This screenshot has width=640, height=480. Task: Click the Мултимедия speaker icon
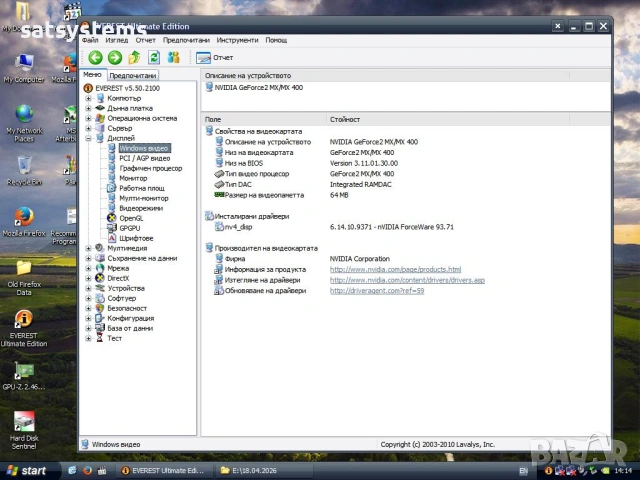[x=100, y=248]
